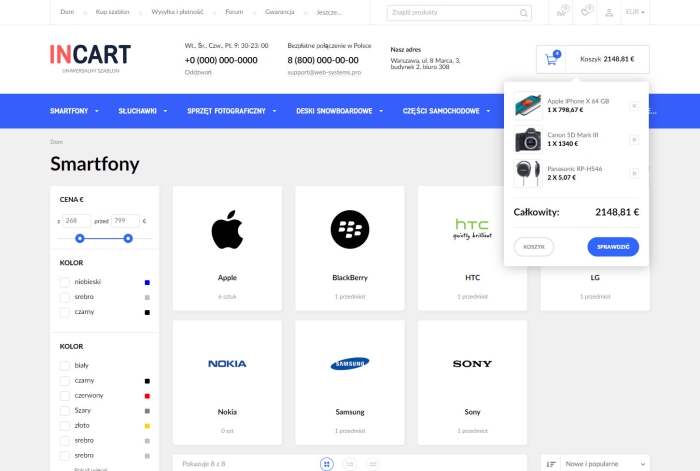Check the czerwony color filter
The height and width of the screenshot is (471, 700).
tap(65, 396)
